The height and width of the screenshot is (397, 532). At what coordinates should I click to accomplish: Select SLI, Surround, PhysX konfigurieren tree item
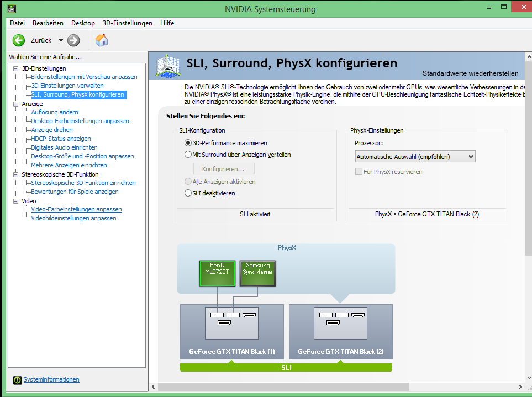[x=78, y=94]
